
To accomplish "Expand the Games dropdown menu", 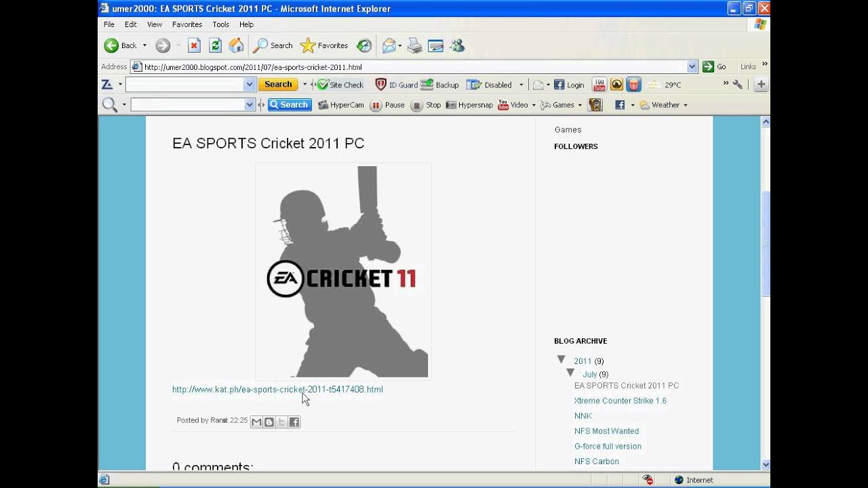I will (580, 105).
